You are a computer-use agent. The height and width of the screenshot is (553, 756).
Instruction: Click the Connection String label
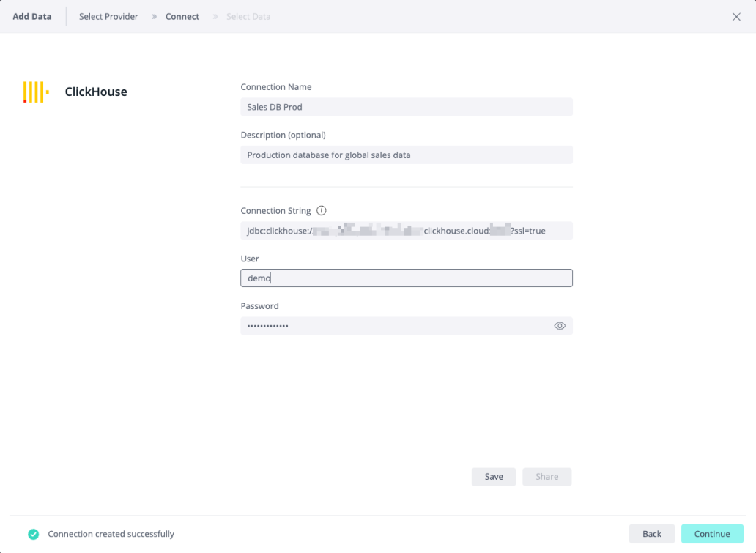coord(275,211)
